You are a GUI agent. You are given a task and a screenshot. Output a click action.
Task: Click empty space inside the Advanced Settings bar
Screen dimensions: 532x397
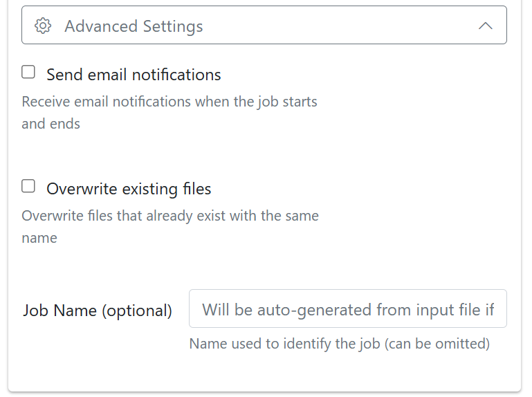339,25
